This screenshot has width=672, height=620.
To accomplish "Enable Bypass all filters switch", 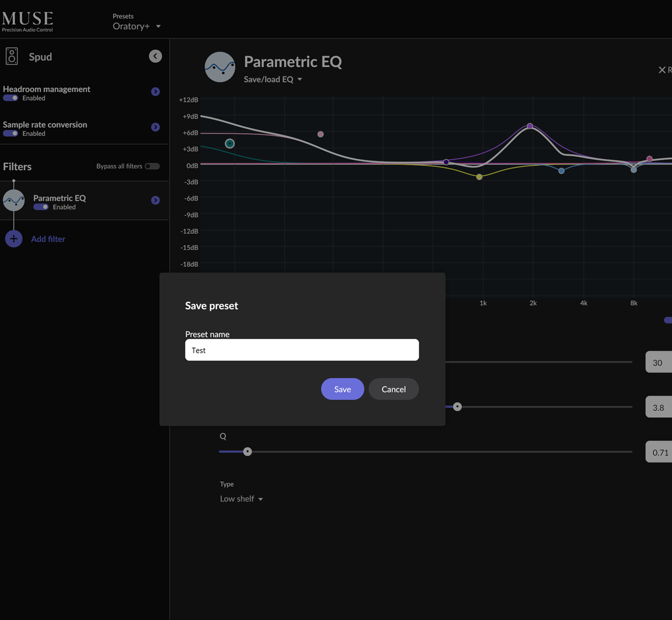I will pos(152,166).
